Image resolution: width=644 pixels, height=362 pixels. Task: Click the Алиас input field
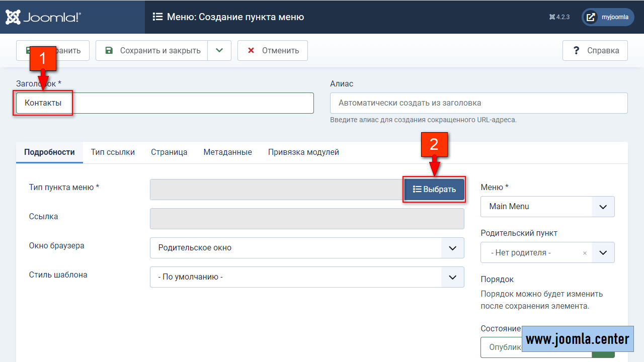[x=478, y=103]
